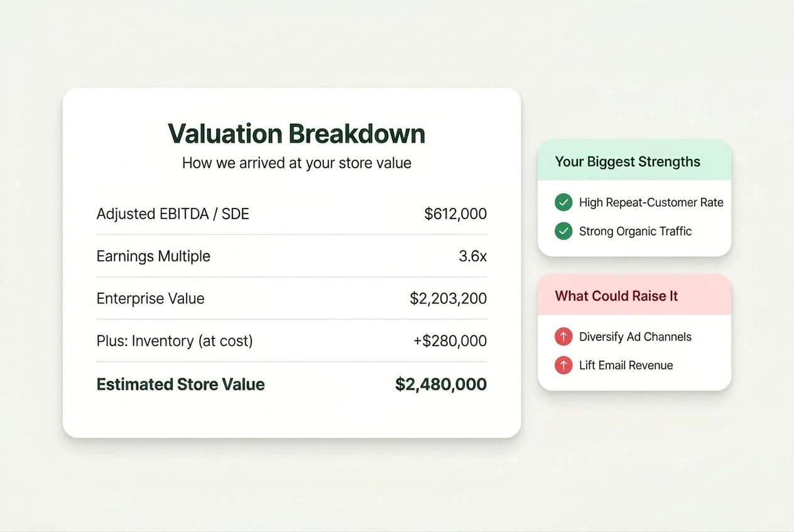Select the +$280,000 inventory value
The image size is (794, 532).
pyautogui.click(x=450, y=341)
